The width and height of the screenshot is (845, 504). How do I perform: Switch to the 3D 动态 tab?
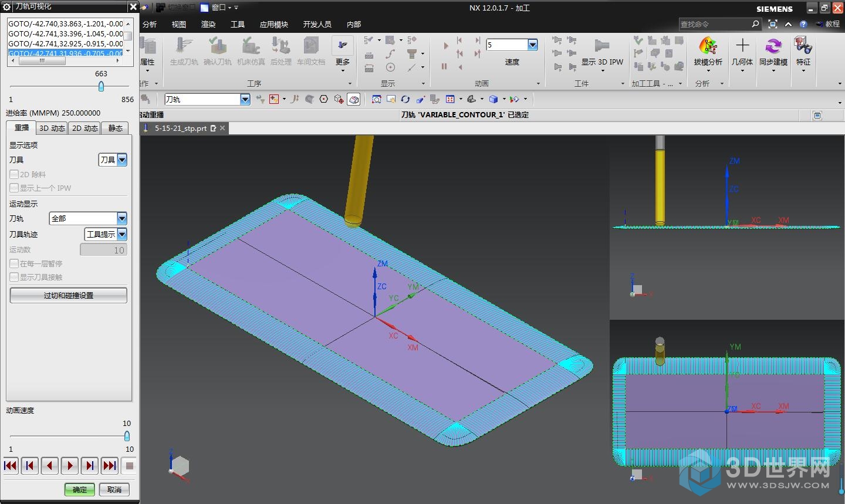(x=52, y=128)
